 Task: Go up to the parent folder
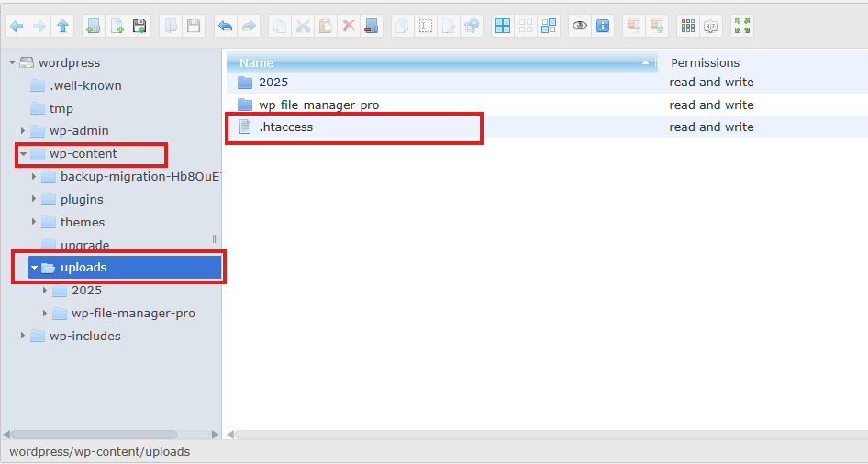[62, 26]
